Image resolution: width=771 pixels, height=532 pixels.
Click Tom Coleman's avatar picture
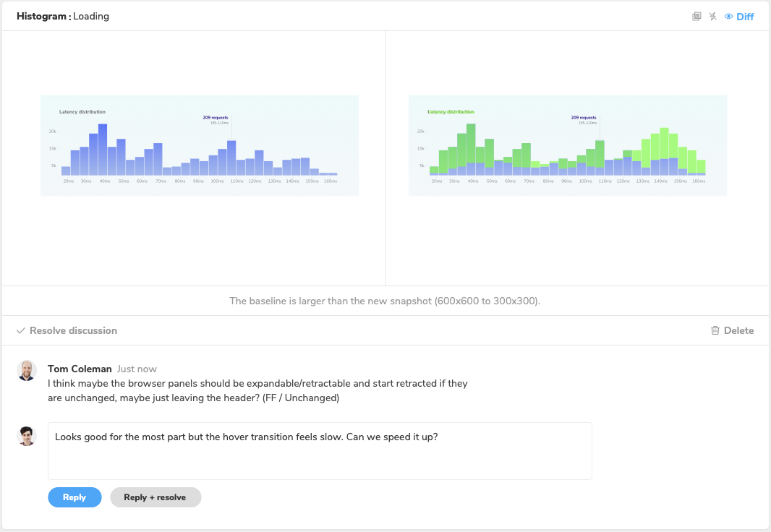27,370
